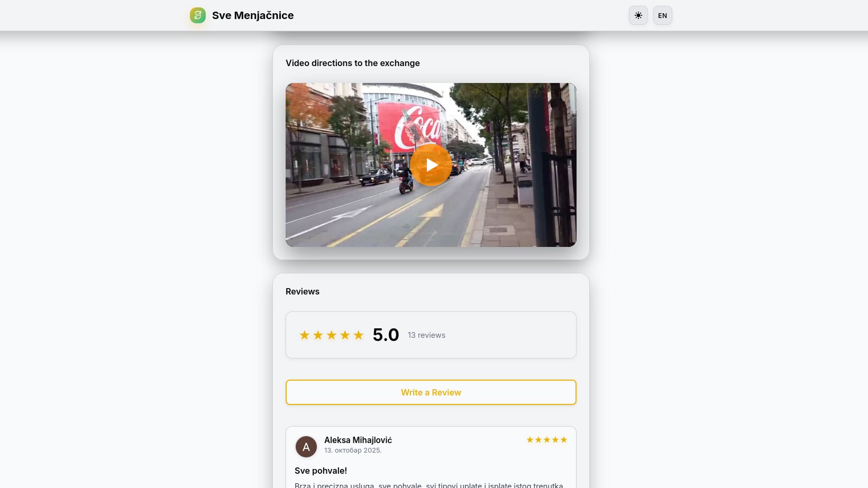Open the EN language selector
Image resolution: width=868 pixels, height=488 pixels.
point(663,15)
